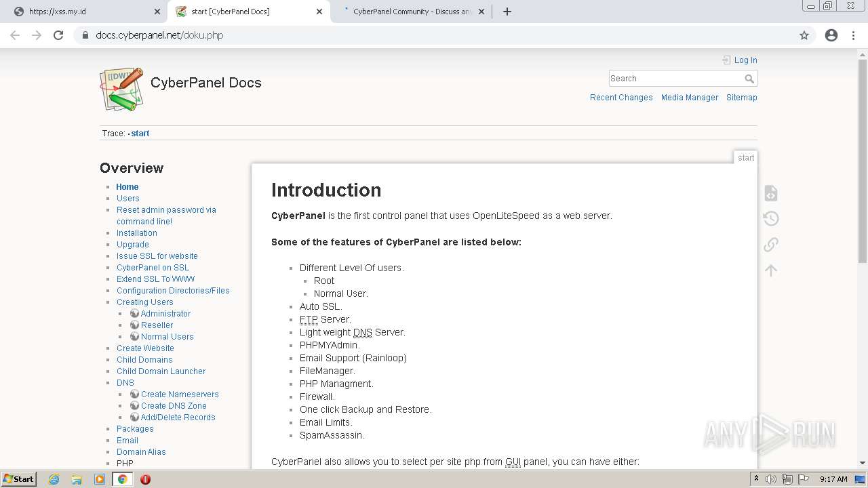Open Normal Users external link
Image resolution: width=868 pixels, height=488 pixels.
tap(167, 337)
